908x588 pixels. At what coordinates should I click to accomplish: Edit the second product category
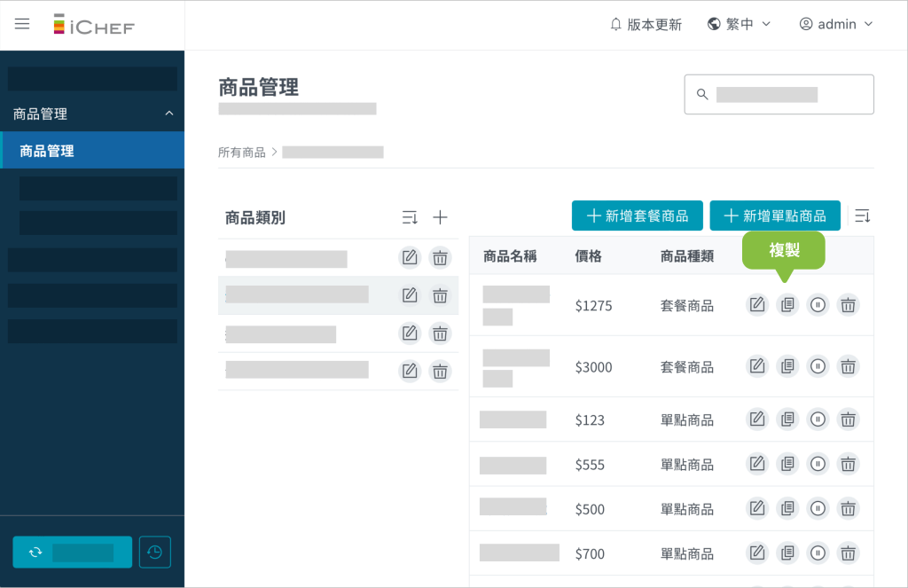coord(410,295)
